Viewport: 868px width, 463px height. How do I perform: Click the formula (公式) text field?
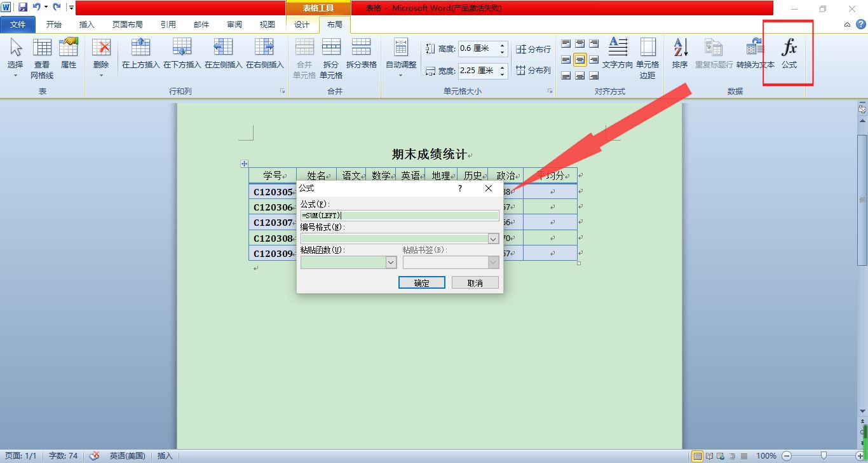click(400, 216)
